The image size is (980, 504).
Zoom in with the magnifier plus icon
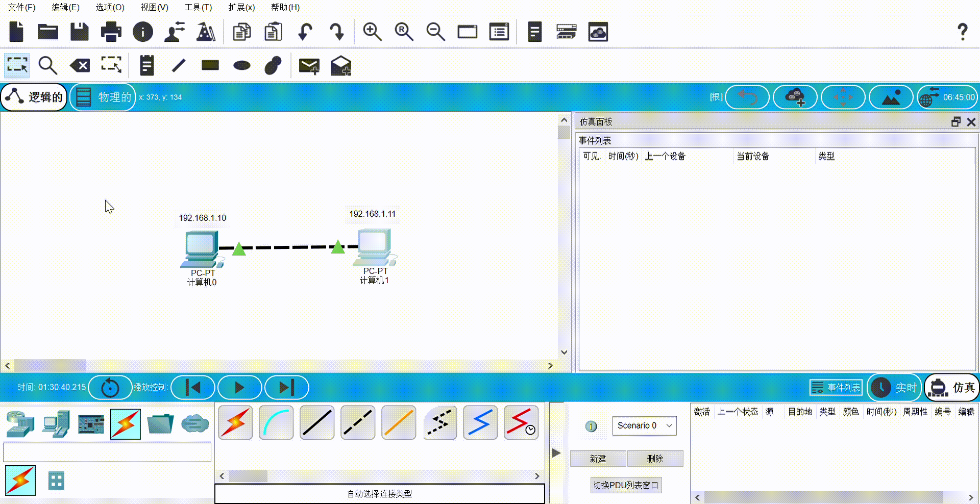[372, 32]
